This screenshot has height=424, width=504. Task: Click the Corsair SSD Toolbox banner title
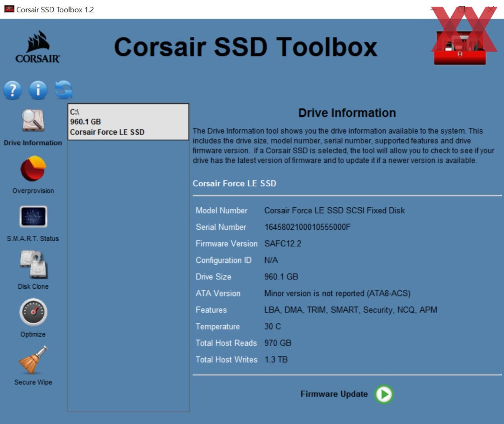click(245, 47)
